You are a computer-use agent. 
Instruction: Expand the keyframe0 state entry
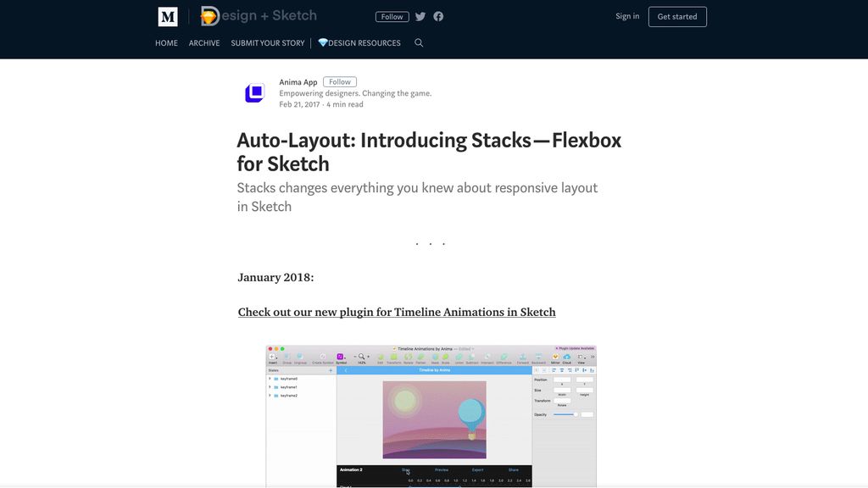[x=270, y=379]
